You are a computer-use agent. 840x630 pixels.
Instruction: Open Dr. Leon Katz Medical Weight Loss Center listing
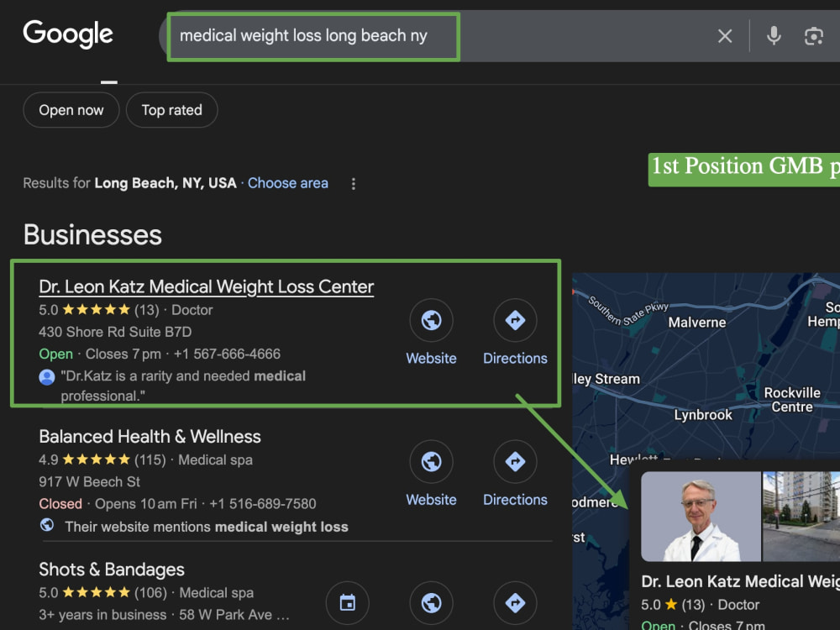207,286
